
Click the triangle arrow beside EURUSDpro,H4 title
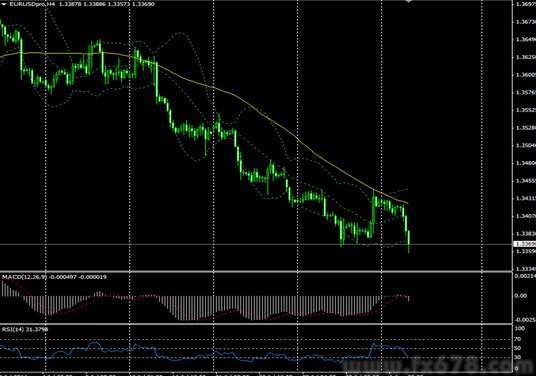pyautogui.click(x=4, y=4)
